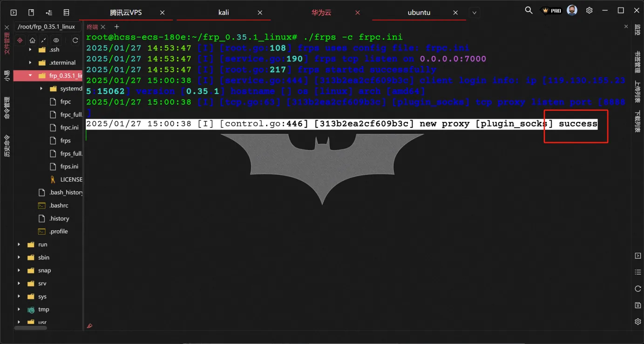Open settings gear in the title bar

(x=590, y=10)
